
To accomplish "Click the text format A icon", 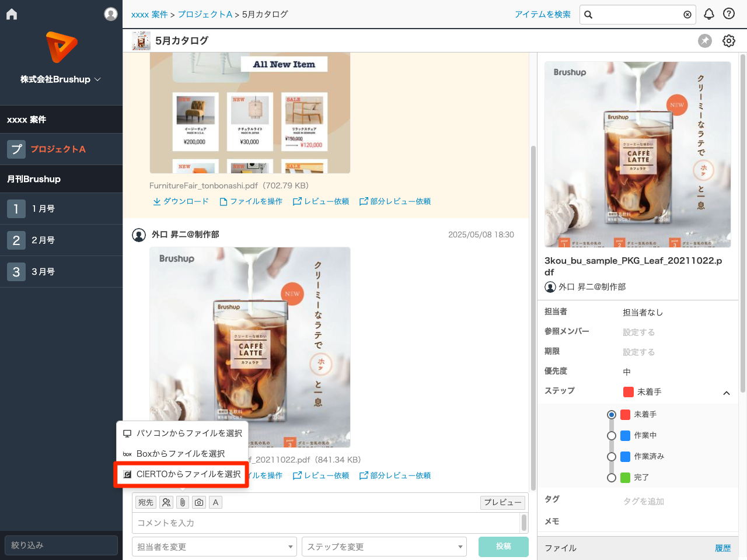I will pyautogui.click(x=215, y=502).
